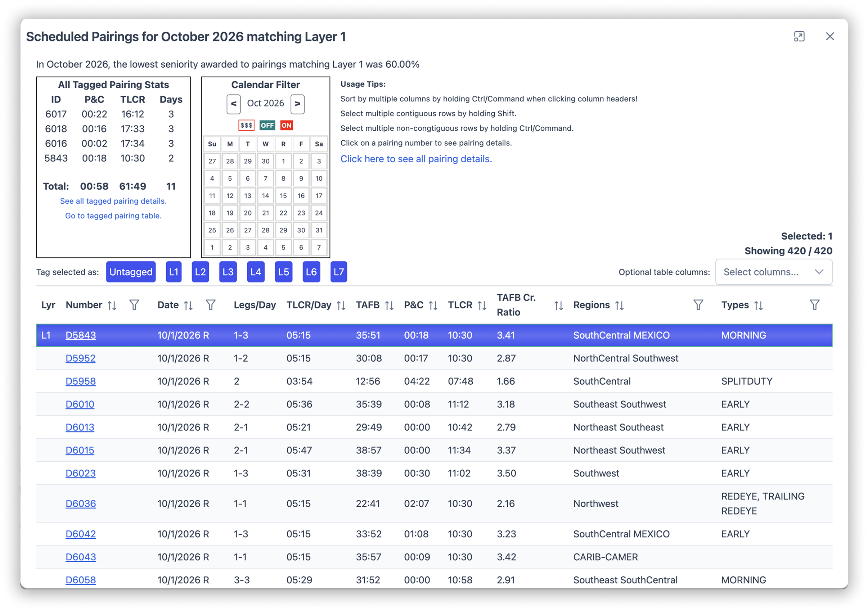Open pairing D6043 details
The height and width of the screenshot is (611, 868).
tap(81, 557)
